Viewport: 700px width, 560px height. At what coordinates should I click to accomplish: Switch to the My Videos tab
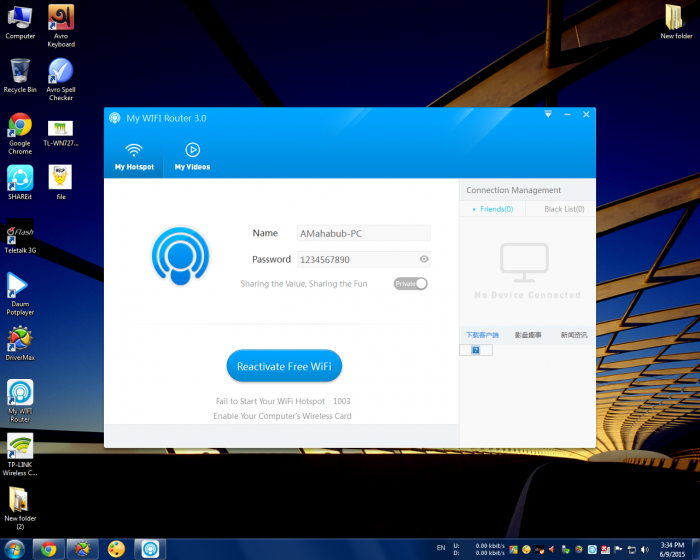click(192, 156)
